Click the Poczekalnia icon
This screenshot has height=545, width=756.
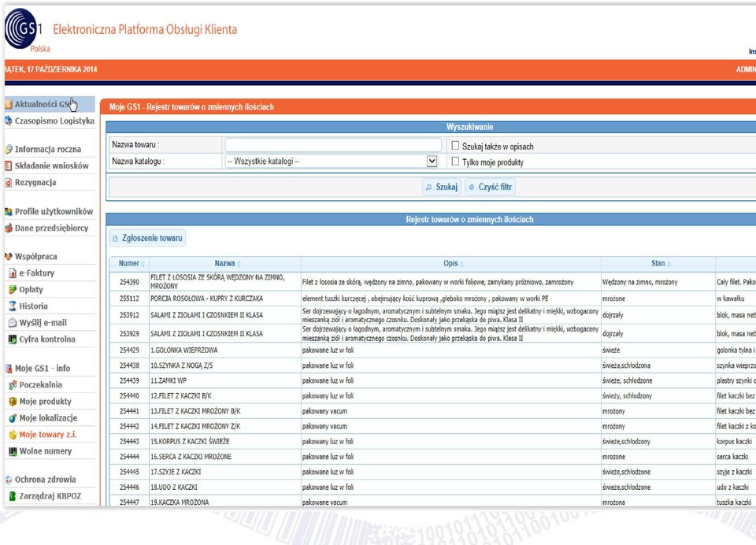(x=13, y=385)
